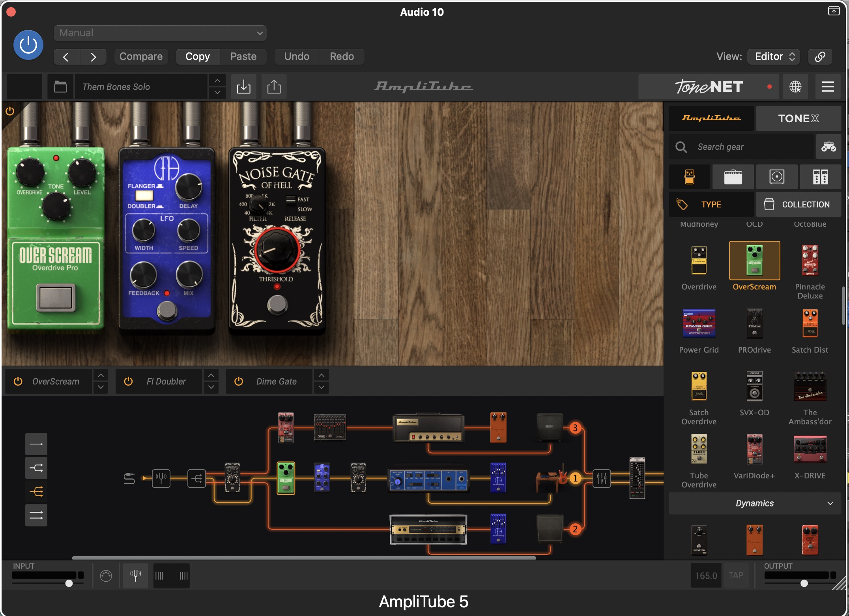Switch to the TONEX tab
Image resolution: width=849 pixels, height=616 pixels.
point(798,118)
